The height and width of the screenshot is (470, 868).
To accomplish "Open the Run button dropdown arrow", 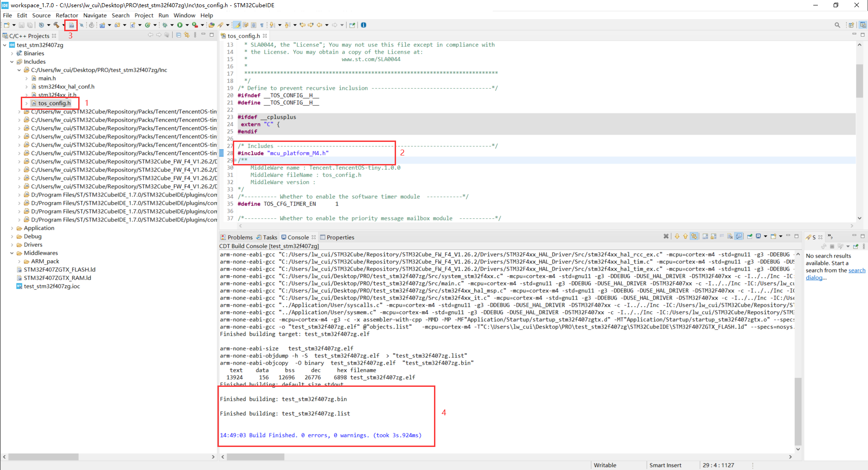I will [187, 25].
